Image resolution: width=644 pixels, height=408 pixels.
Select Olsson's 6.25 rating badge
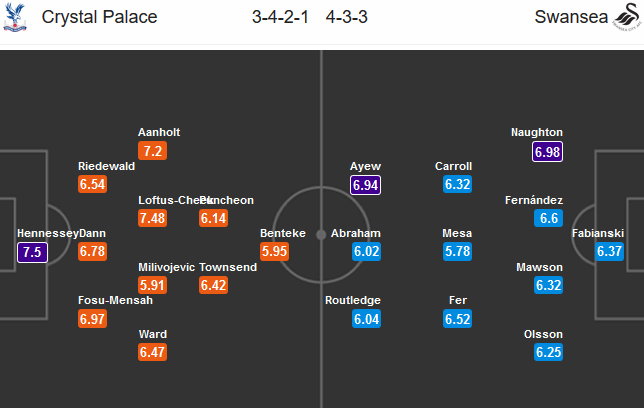(548, 353)
